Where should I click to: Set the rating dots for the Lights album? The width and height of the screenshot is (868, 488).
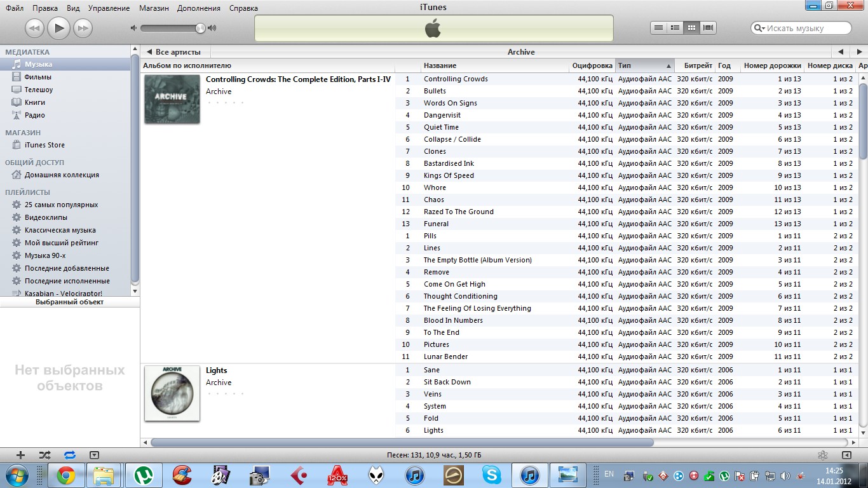tap(225, 394)
